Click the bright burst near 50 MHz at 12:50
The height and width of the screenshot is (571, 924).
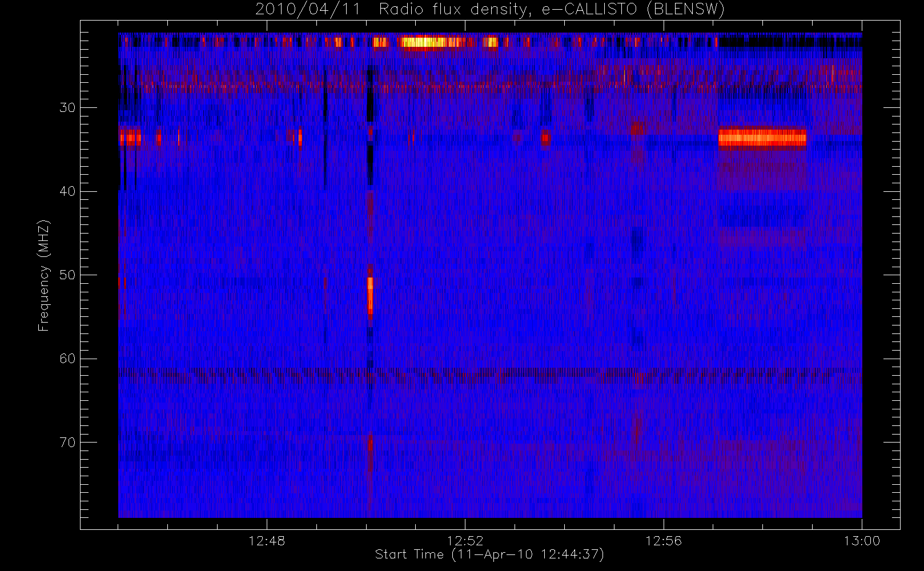tap(370, 295)
